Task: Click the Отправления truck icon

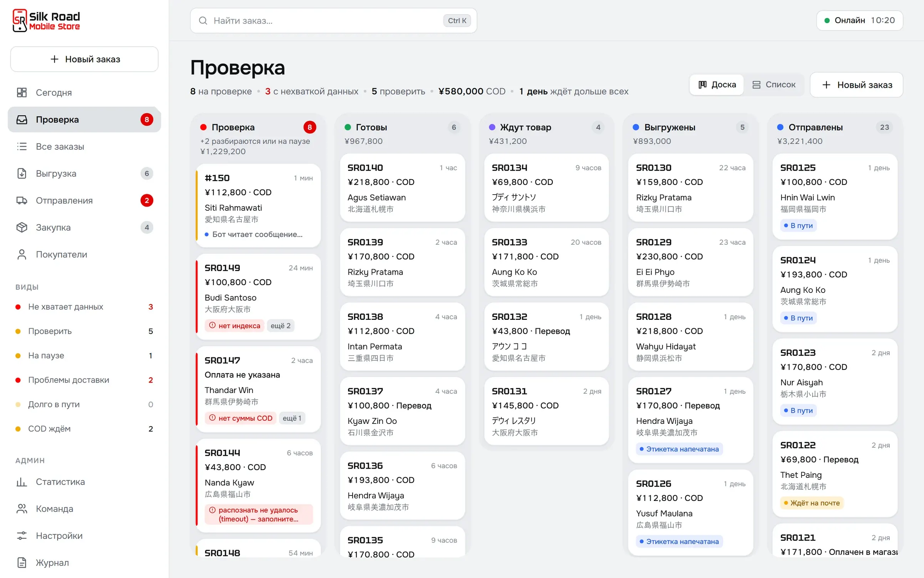Action: coord(22,200)
